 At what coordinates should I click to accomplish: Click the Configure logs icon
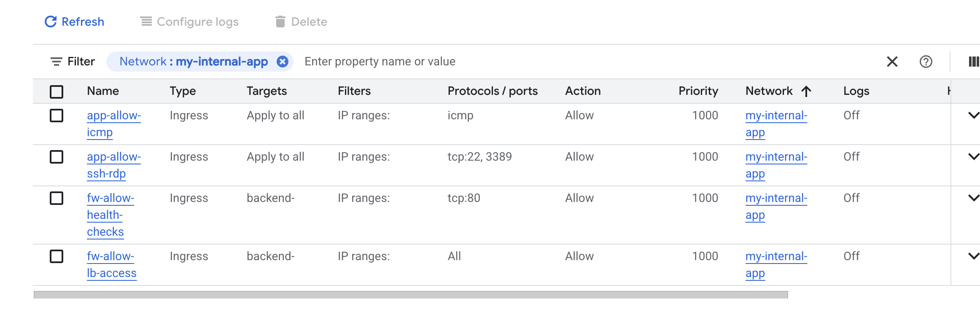coord(146,22)
